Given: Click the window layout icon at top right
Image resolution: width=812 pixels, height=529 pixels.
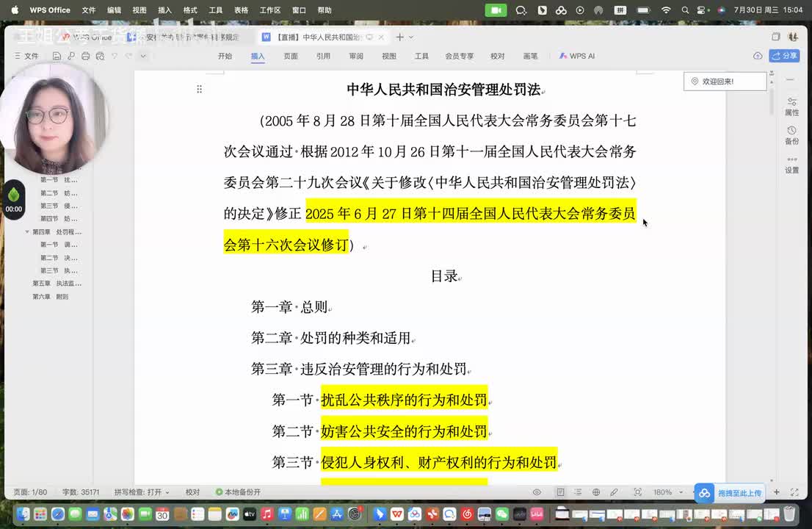Looking at the screenshot, I should point(776,37).
